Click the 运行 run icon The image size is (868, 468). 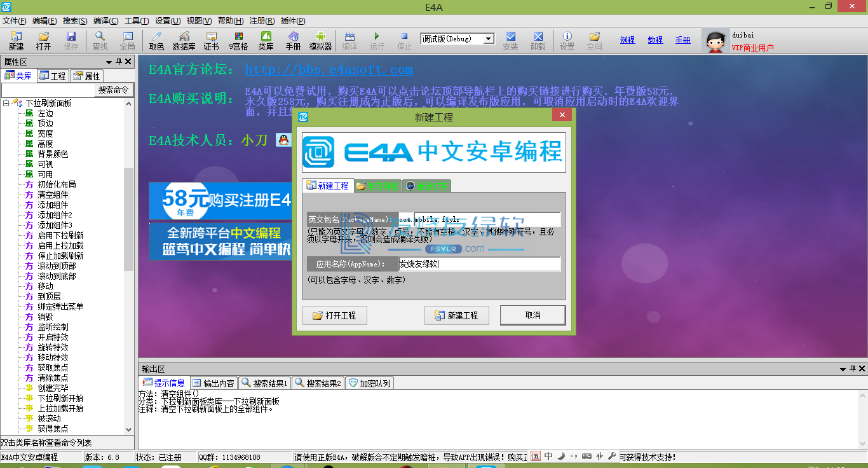click(x=377, y=41)
